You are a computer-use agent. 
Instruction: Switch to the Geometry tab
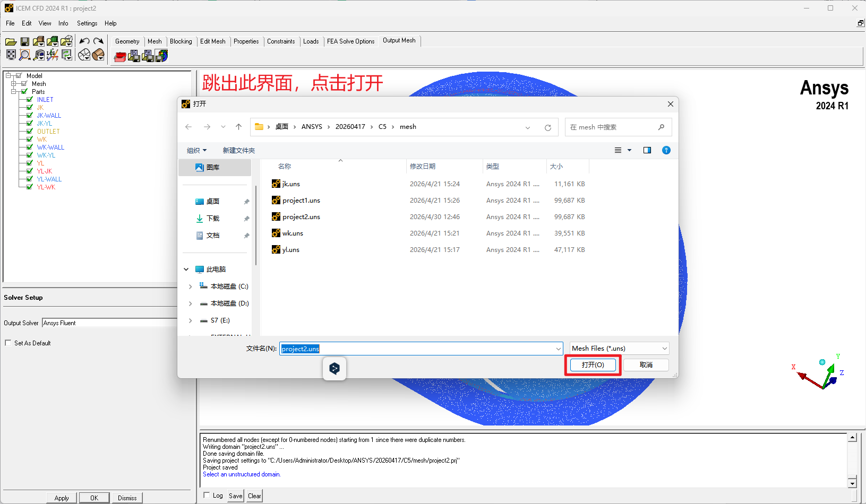click(127, 41)
